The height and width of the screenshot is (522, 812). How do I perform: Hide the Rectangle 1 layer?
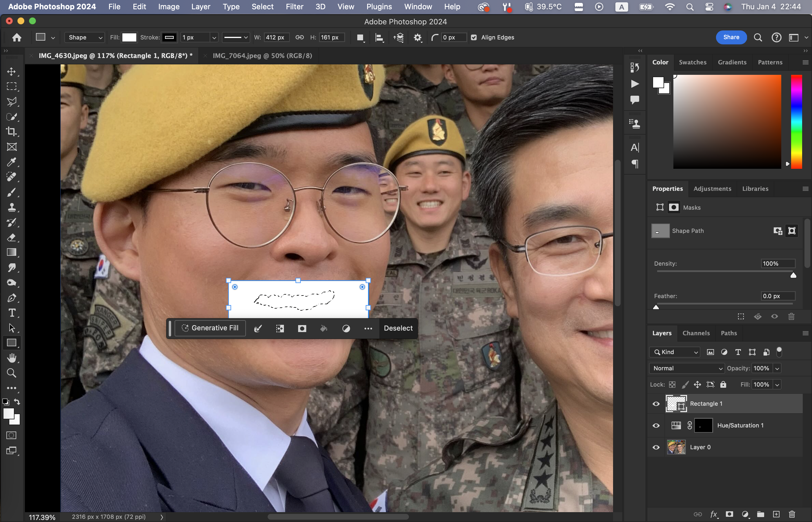[x=656, y=404]
